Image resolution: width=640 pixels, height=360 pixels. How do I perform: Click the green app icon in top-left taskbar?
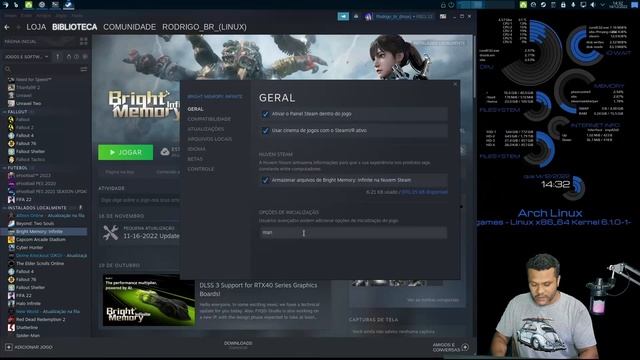(29, 4)
